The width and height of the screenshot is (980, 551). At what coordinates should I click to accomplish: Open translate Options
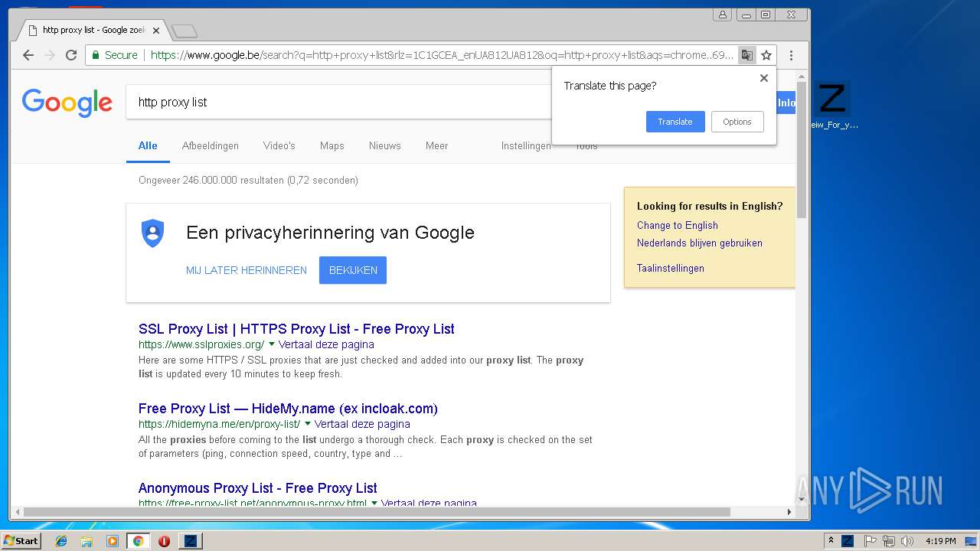click(x=737, y=122)
